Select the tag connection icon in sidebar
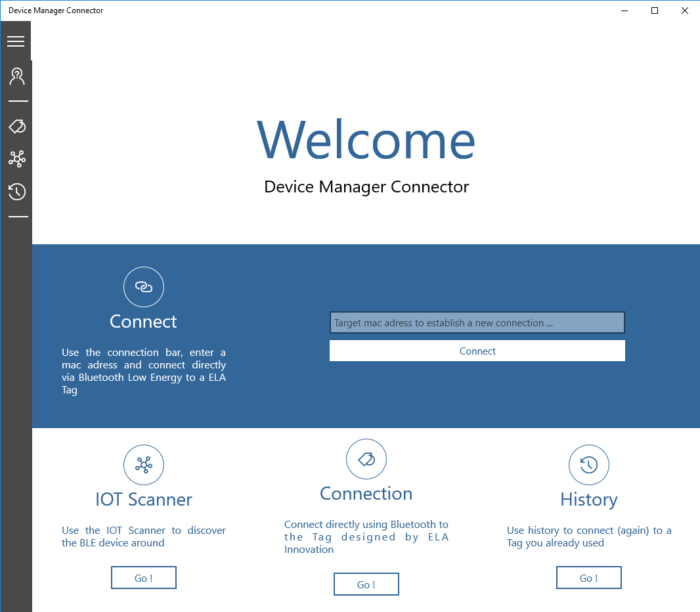Image resolution: width=700 pixels, height=612 pixels. (x=17, y=126)
